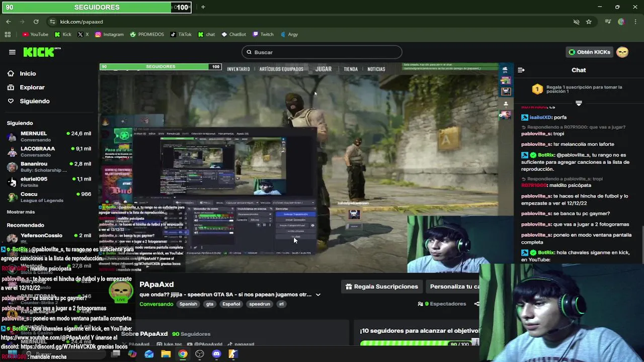Click the TIENDA tab in stream
The image size is (644, 362).
351,69
